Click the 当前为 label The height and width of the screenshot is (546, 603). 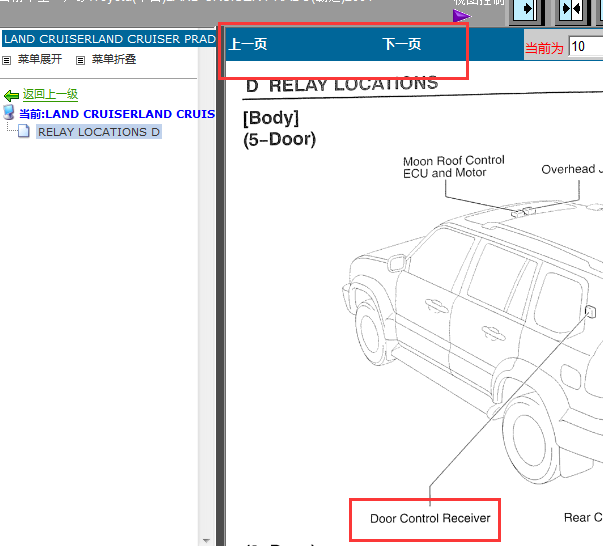click(544, 48)
